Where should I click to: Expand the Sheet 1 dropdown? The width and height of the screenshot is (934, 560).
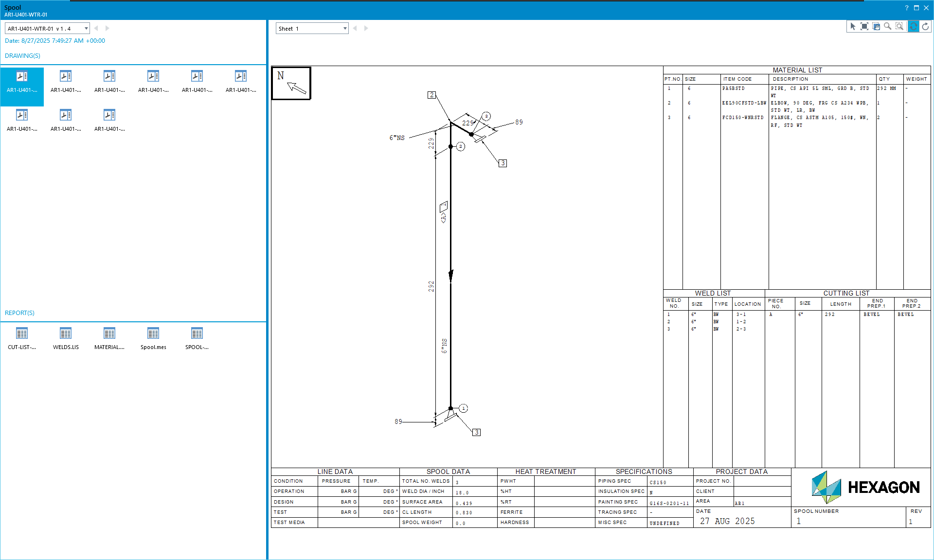(345, 29)
